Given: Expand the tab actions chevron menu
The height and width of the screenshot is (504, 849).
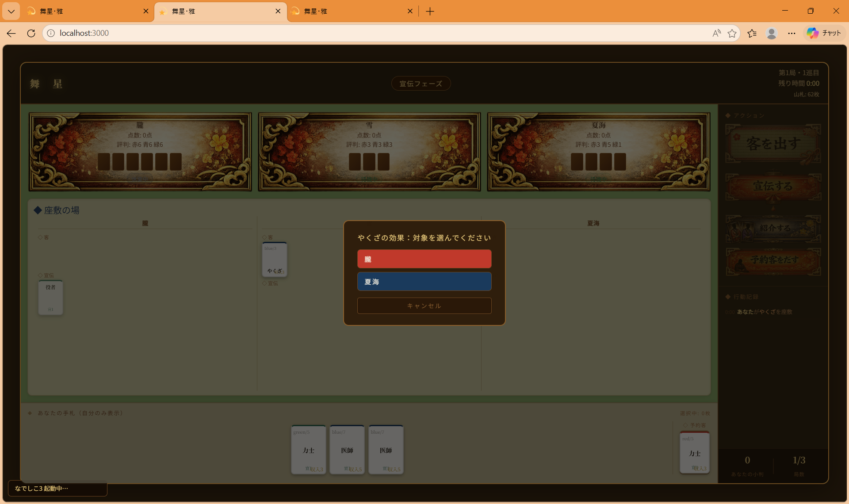Looking at the screenshot, I should coord(11,11).
